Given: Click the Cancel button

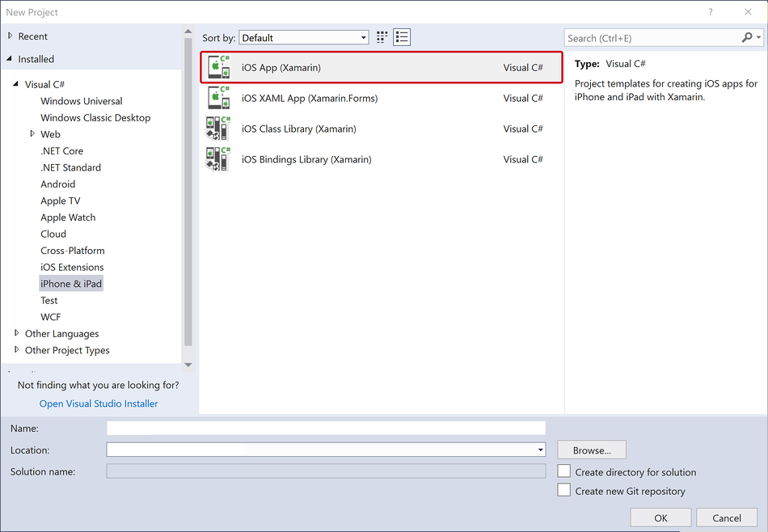Looking at the screenshot, I should click(x=727, y=517).
